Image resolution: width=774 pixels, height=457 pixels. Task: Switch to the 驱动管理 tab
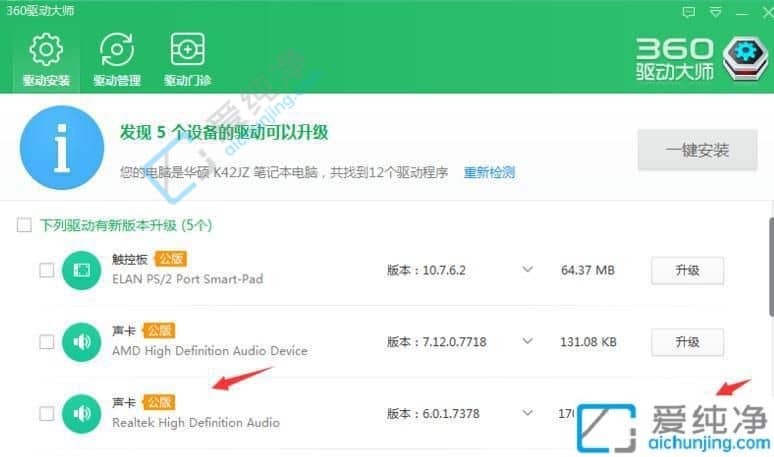pyautogui.click(x=117, y=59)
